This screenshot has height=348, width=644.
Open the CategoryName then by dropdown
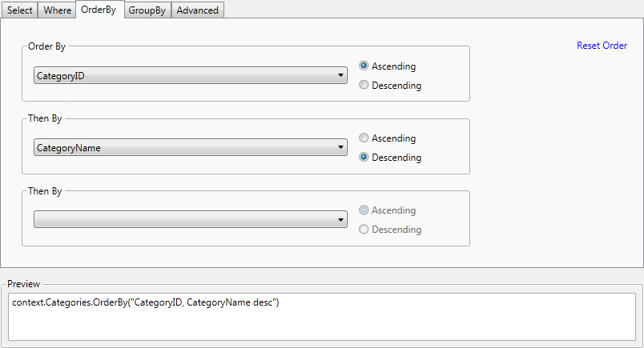(191, 148)
